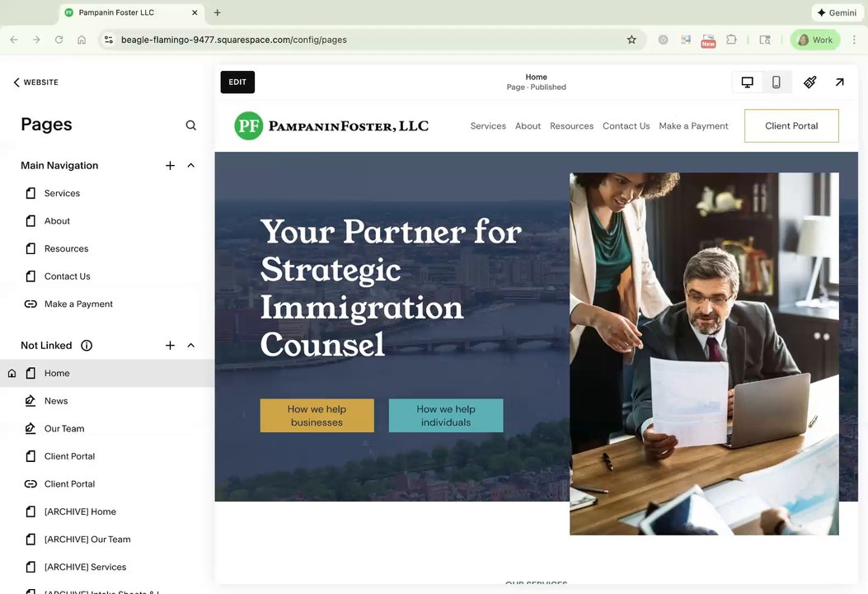Click the Our Team pencil icon

[x=30, y=428]
